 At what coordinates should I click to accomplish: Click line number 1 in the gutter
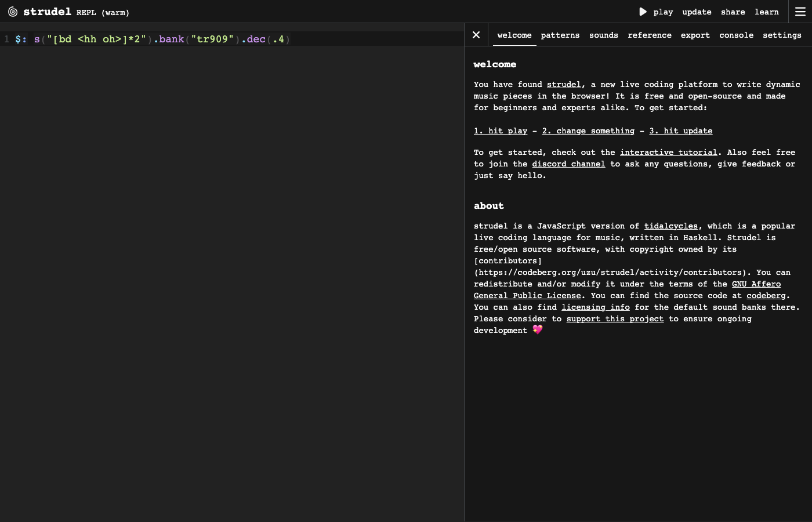coord(6,39)
